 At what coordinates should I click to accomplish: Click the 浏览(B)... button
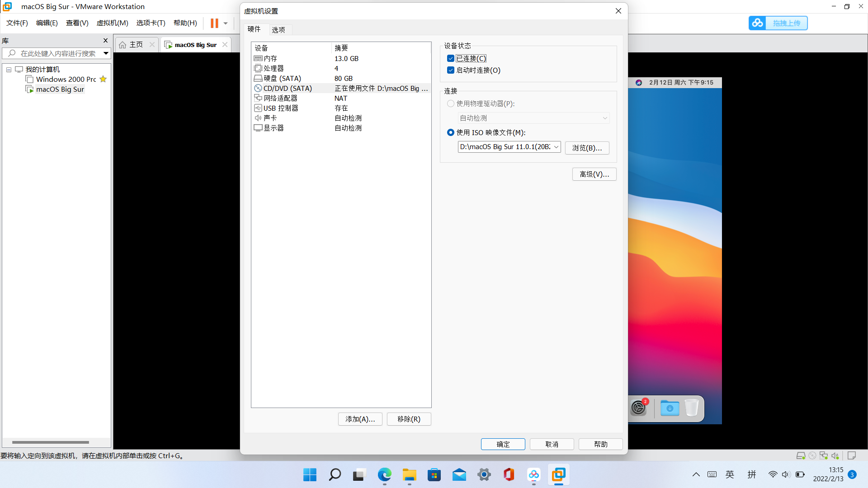click(587, 148)
